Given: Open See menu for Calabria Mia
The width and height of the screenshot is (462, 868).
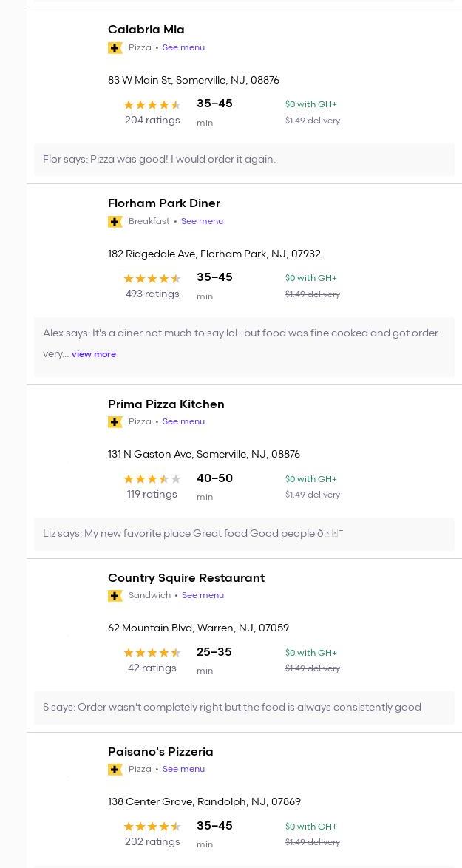Looking at the screenshot, I should click(x=183, y=47).
